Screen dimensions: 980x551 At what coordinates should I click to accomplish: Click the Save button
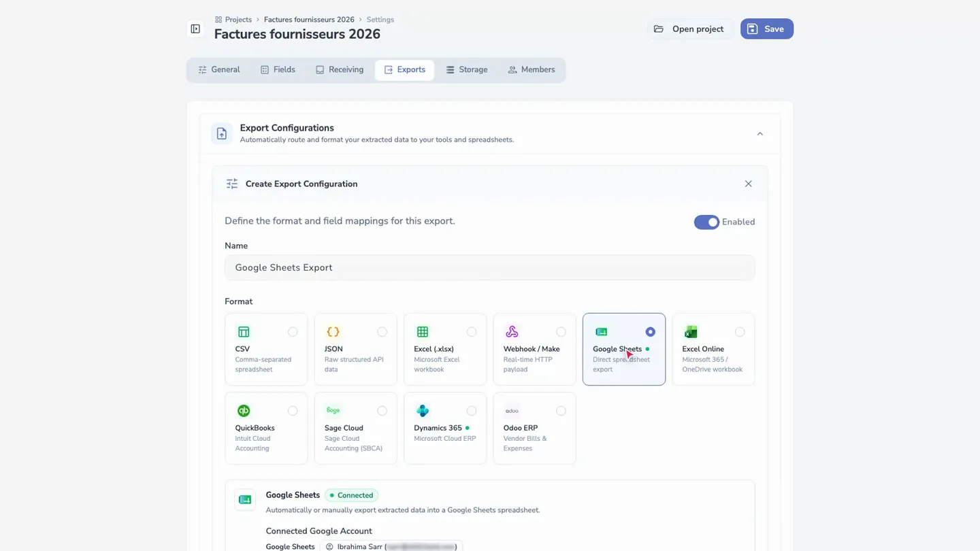pyautogui.click(x=767, y=29)
